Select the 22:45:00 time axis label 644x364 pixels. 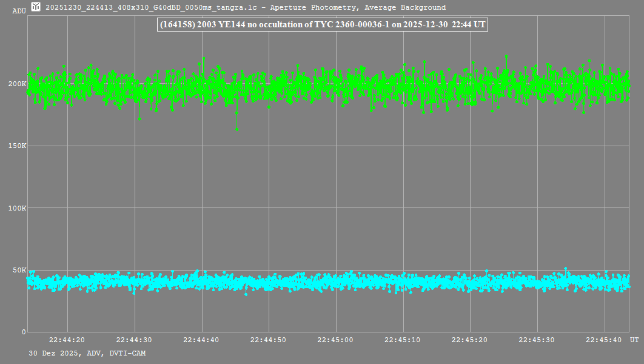point(336,340)
